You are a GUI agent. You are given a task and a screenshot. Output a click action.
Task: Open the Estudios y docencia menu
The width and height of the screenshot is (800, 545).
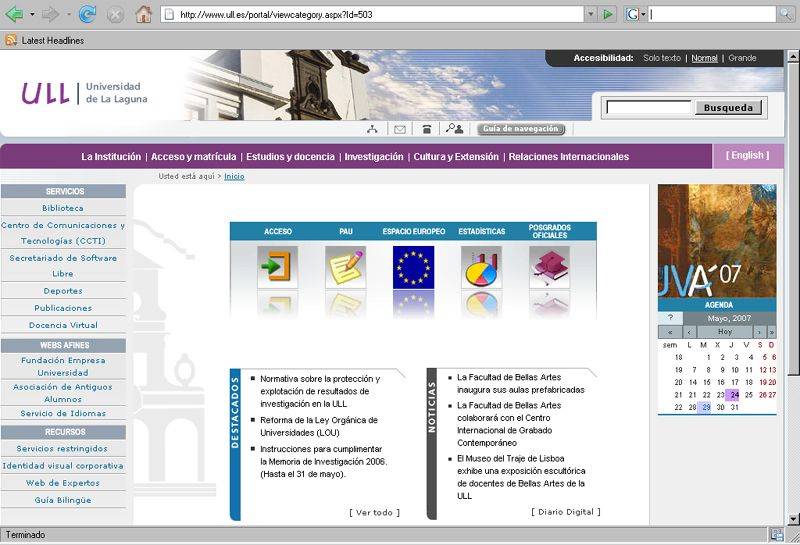(x=290, y=157)
